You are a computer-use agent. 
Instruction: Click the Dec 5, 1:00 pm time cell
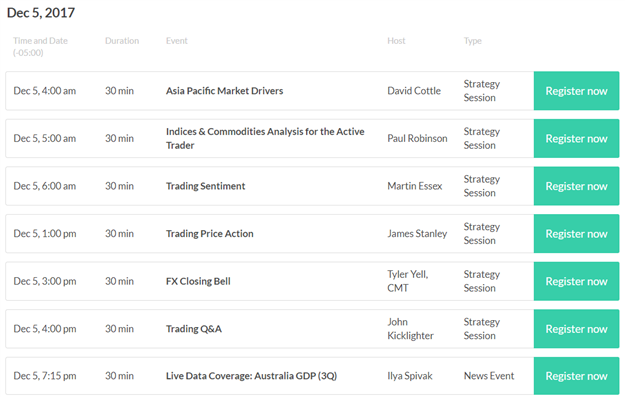pyautogui.click(x=45, y=233)
